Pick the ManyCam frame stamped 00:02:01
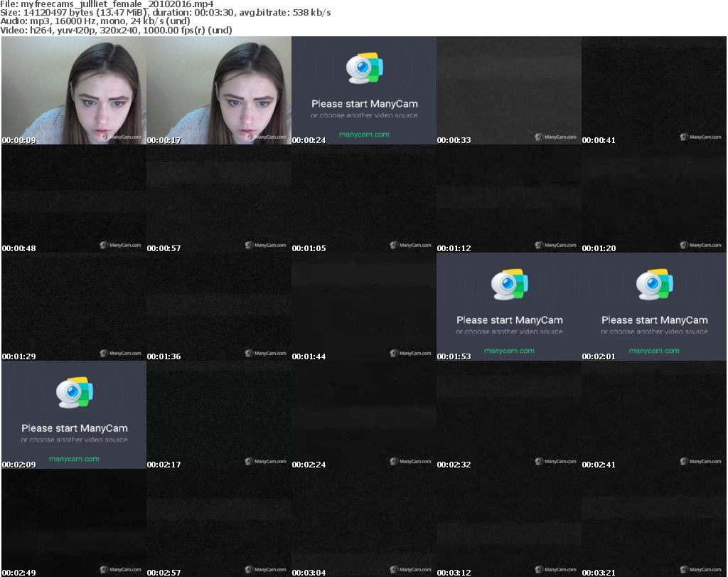The height and width of the screenshot is (577, 728). click(x=654, y=307)
